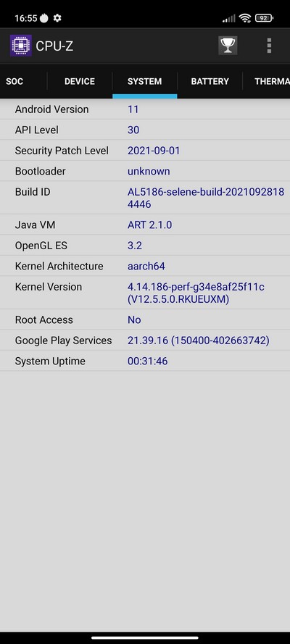Image resolution: width=290 pixels, height=644 pixels.
Task: Switch to the SOC tab
Action: [x=14, y=81]
